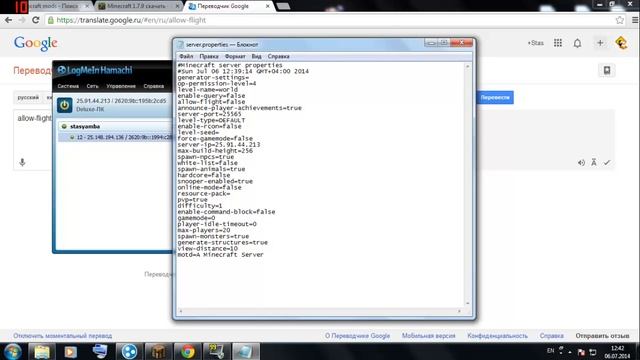Bookmark page with the star icon
This screenshot has height=360, width=640.
[620, 20]
